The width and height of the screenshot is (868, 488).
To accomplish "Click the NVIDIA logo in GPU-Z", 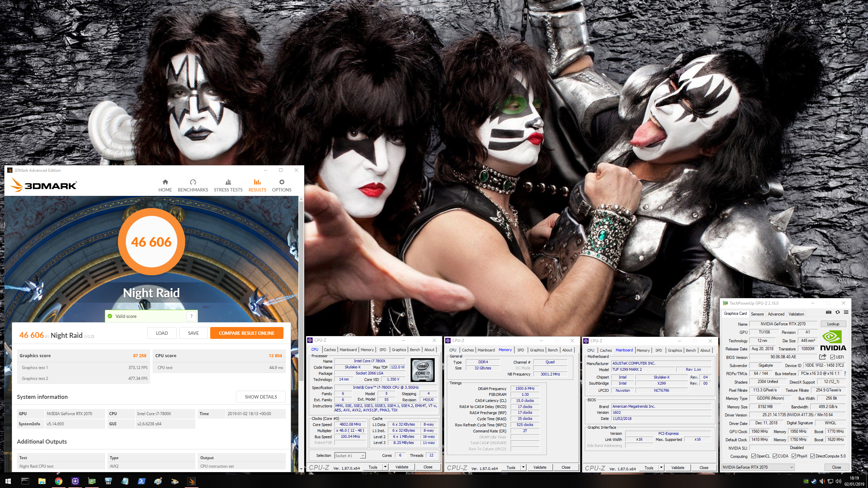I will (833, 341).
